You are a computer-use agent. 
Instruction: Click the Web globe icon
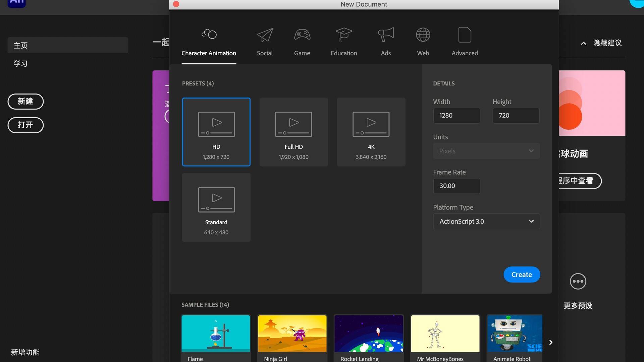[x=423, y=35]
